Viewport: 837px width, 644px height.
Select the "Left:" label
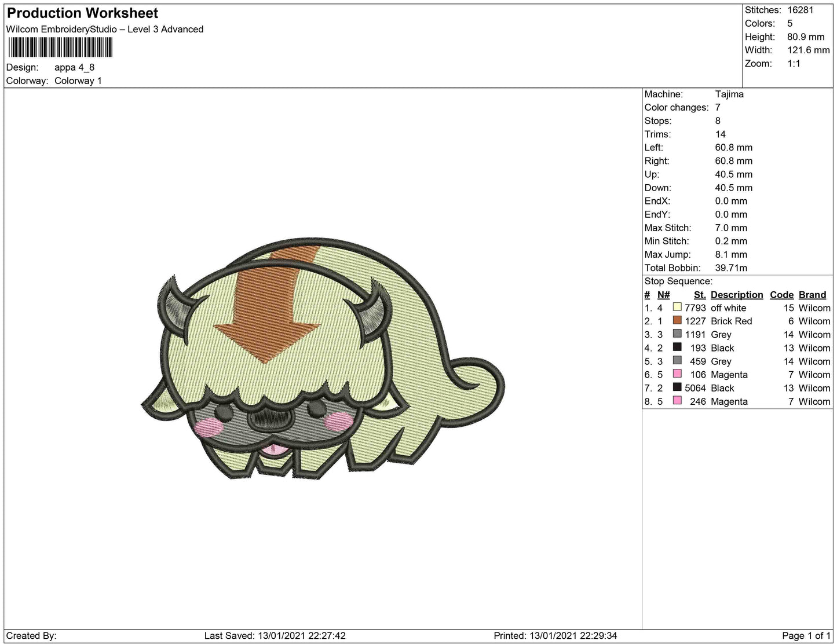[x=654, y=147]
